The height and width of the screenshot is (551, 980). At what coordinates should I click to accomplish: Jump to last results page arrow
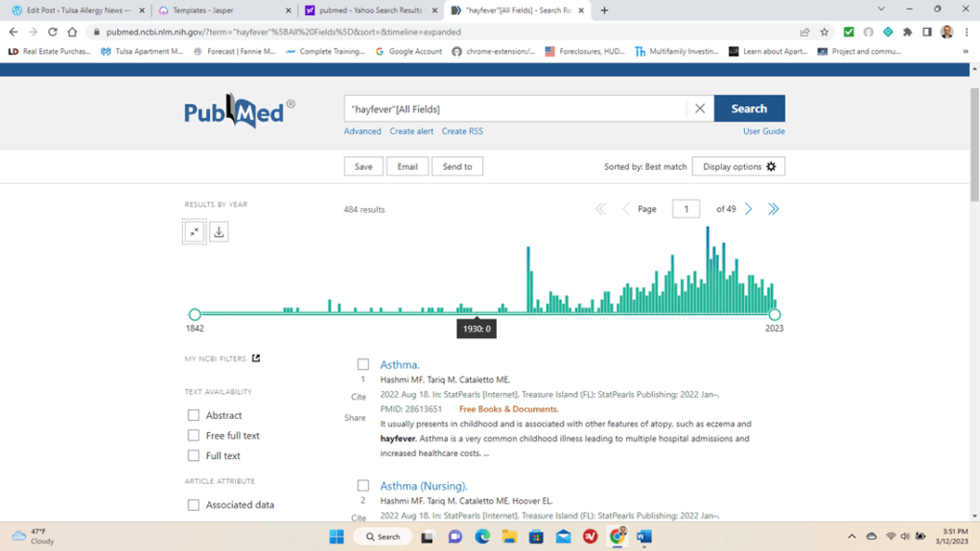pos(773,209)
